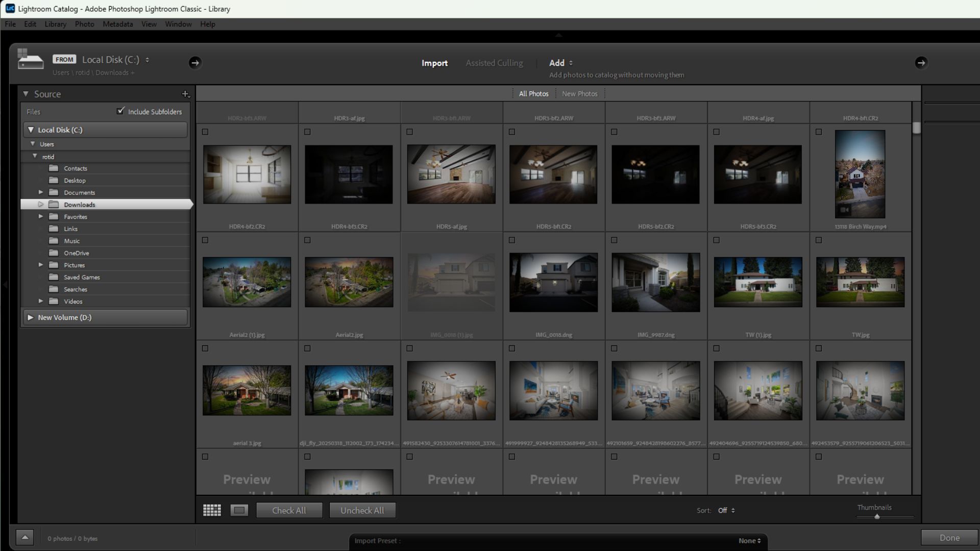Expand the Documents folder tree
980x551 pixels.
pos(41,192)
